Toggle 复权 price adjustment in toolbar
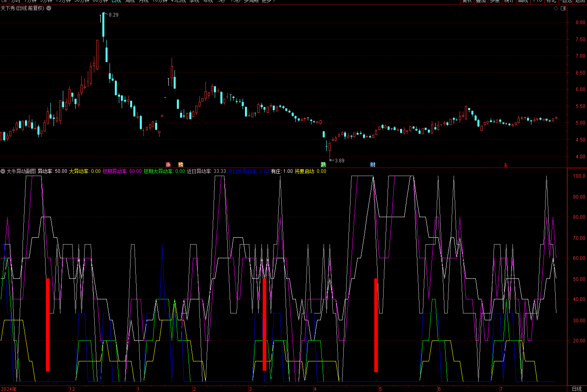Viewport: 587px width, 392px height. (x=467, y=1)
